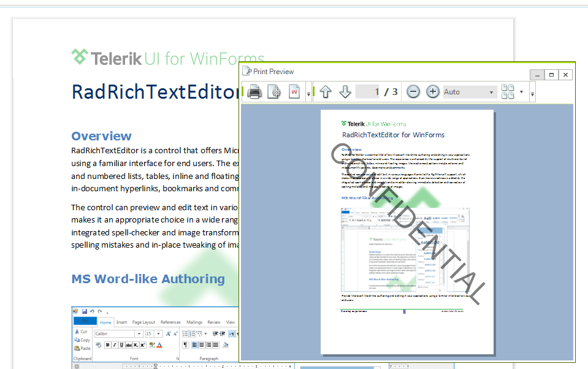The width and height of the screenshot is (588, 369).
Task: Toggle Subscript in the Font group
Action: (x=136, y=345)
